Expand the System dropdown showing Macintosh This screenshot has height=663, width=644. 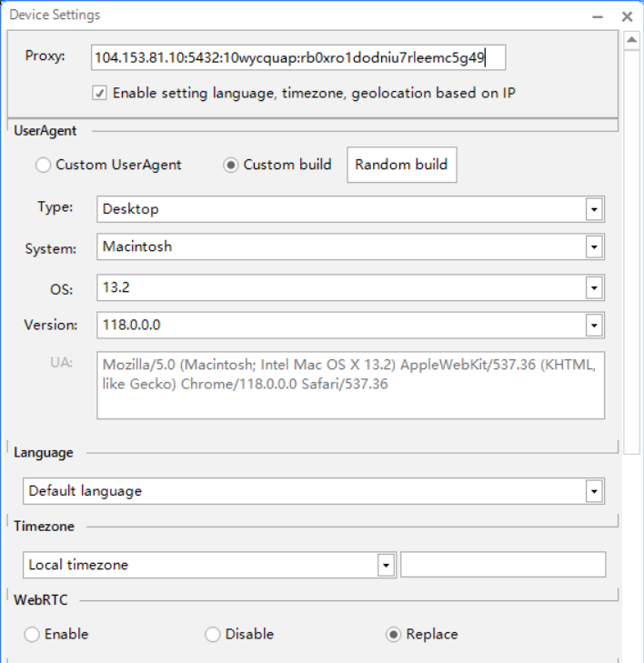coord(594,247)
